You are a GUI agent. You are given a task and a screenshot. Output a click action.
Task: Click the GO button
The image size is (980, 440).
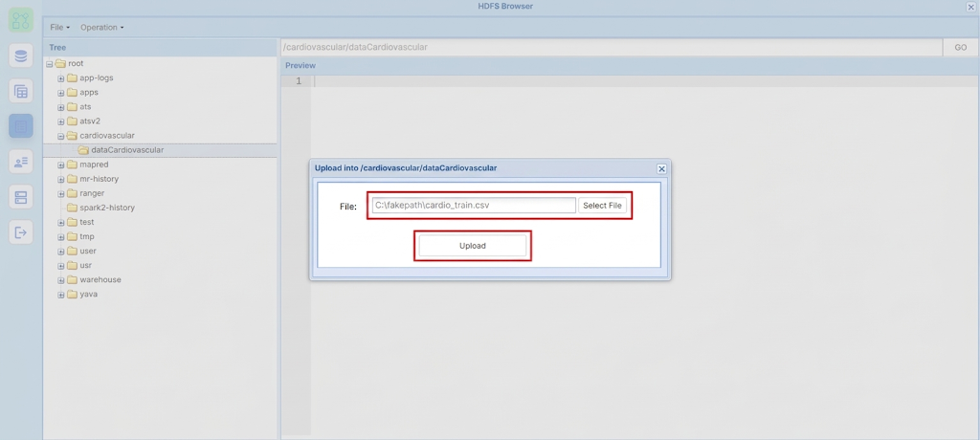[x=961, y=48]
